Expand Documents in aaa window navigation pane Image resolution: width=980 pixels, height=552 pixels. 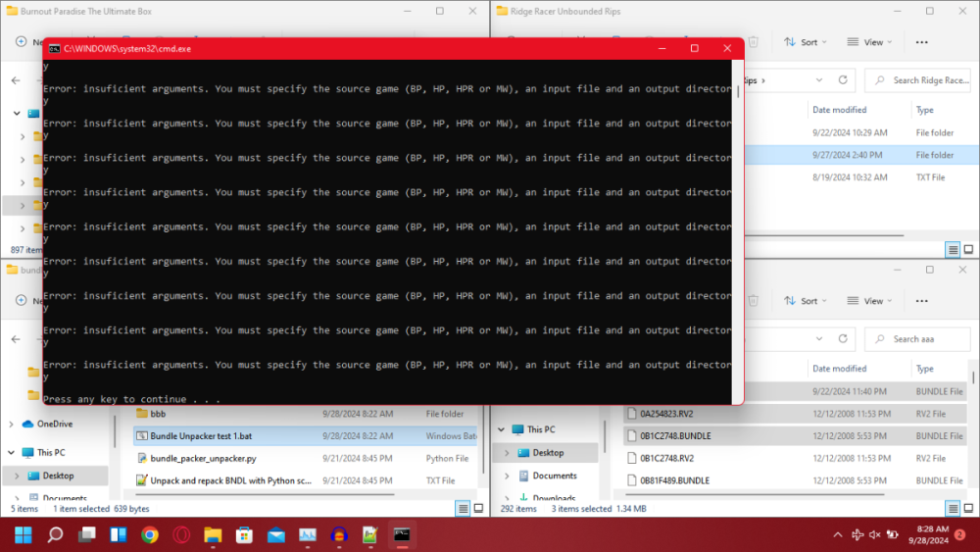click(507, 476)
